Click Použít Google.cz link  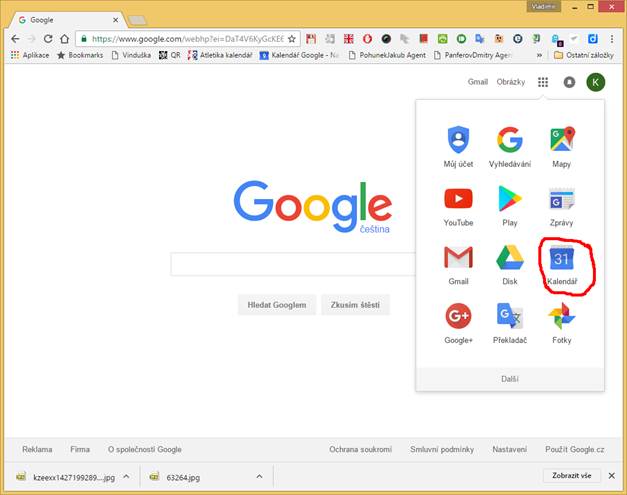pos(575,449)
